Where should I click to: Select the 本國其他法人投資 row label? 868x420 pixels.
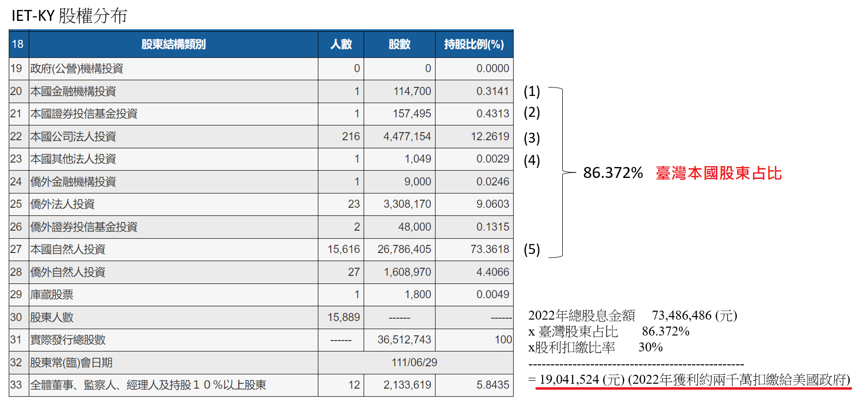[73, 159]
